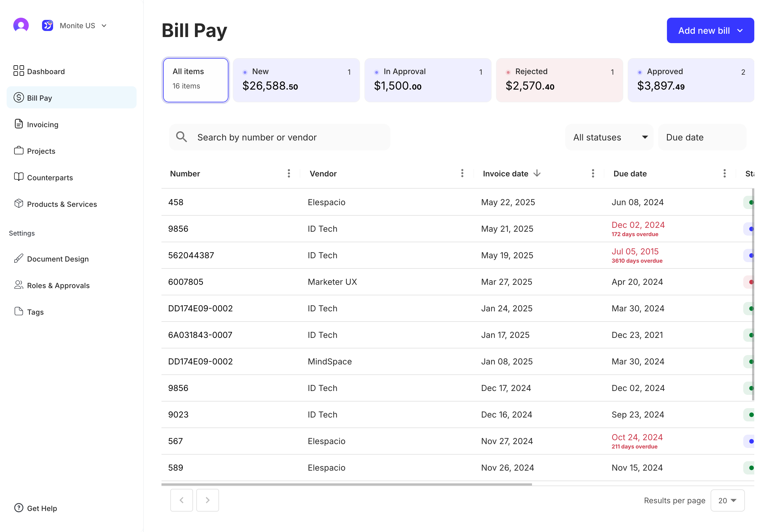Click the Add new bill button

710,31
